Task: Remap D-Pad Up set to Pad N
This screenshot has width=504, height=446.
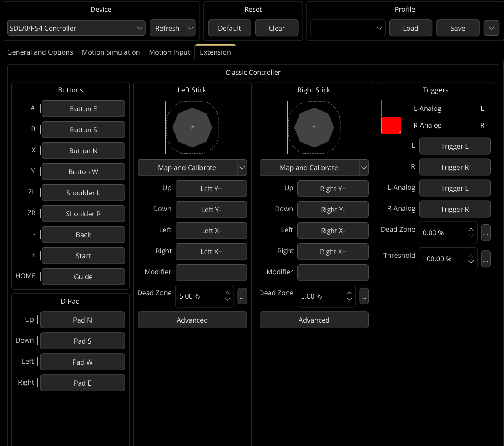Action: tap(82, 320)
